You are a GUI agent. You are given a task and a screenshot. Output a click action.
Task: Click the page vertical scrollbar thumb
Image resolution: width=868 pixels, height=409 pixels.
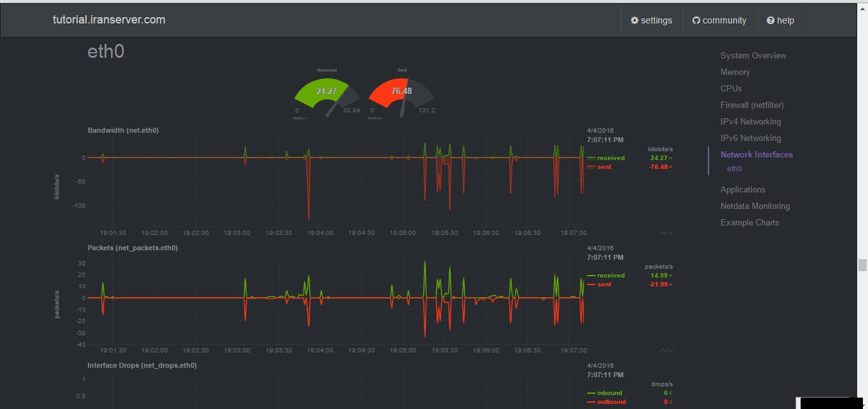pyautogui.click(x=862, y=265)
